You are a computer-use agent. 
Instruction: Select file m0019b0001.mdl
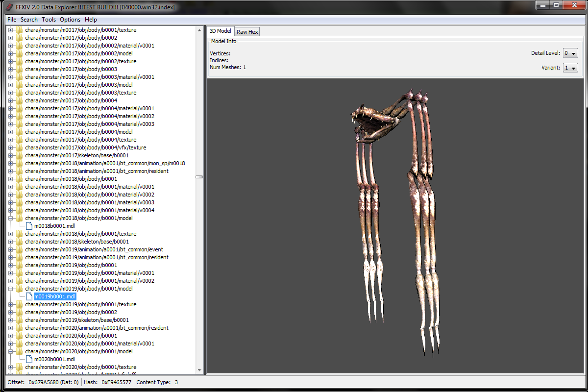[x=54, y=296]
